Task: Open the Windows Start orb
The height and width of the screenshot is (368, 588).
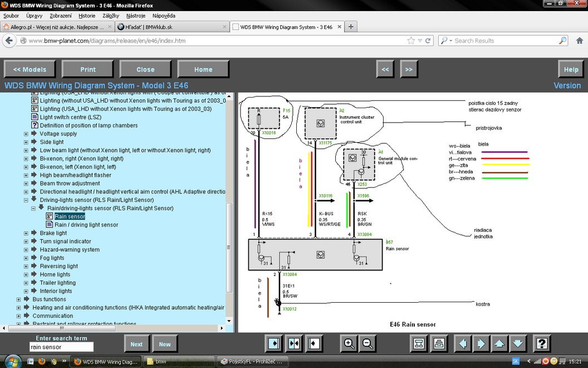Action: coord(13,361)
